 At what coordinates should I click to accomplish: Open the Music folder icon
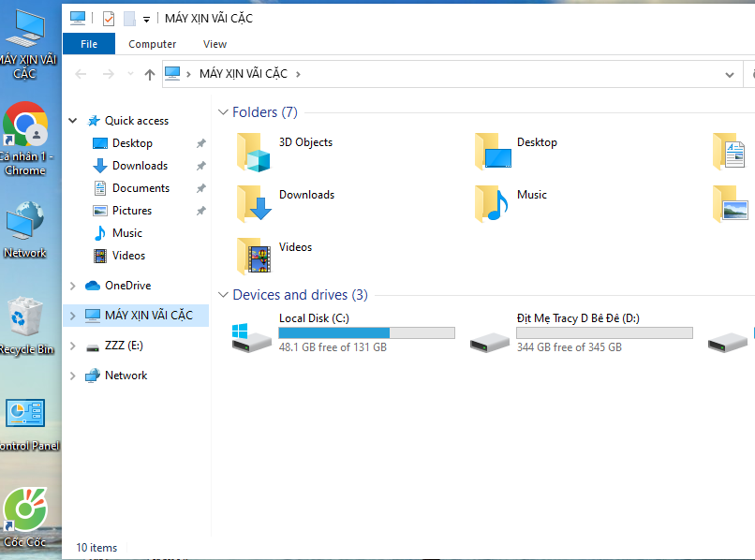click(492, 203)
